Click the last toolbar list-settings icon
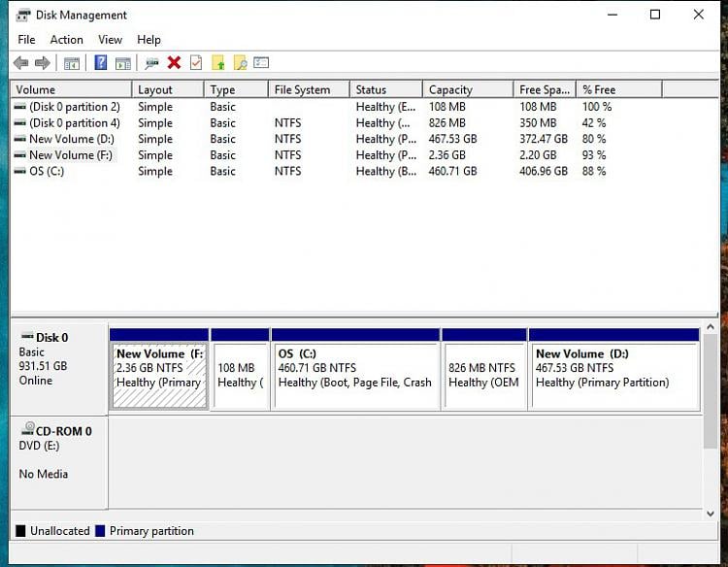Screen dimensions: 728x567 261,62
